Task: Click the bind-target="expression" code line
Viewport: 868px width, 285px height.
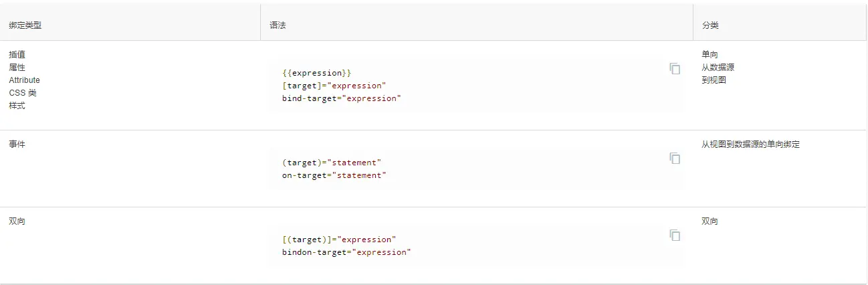Action: tap(341, 98)
